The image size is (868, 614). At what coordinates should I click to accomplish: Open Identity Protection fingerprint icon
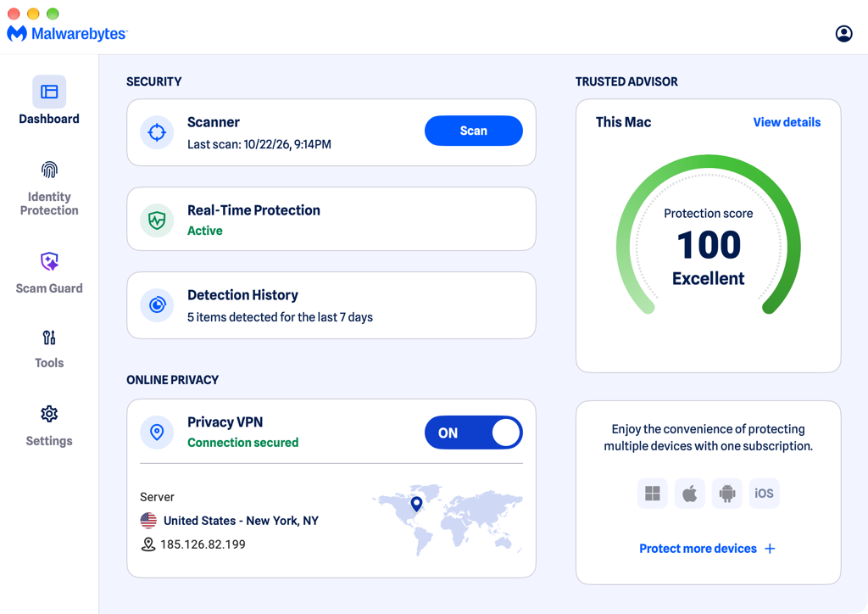49,170
